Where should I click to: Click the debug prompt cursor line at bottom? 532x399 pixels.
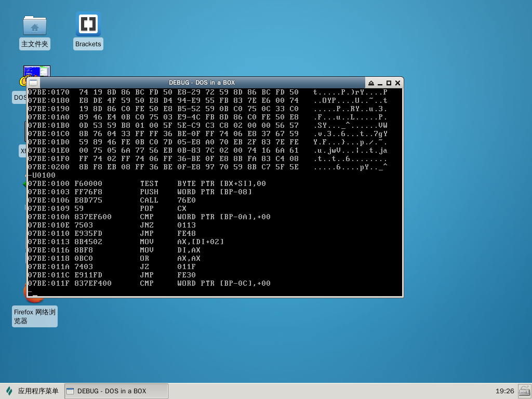[x=33, y=292]
